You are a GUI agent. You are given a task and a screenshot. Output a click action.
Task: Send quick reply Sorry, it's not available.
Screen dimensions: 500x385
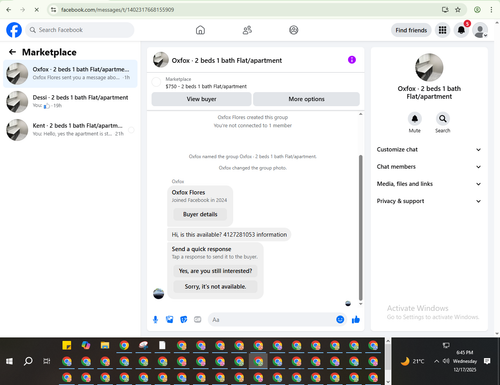click(x=215, y=287)
